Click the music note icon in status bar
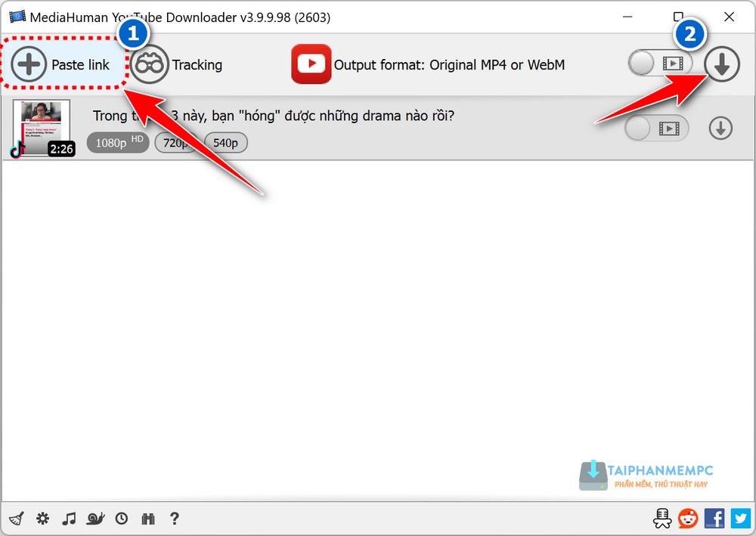The height and width of the screenshot is (536, 756). [69, 519]
